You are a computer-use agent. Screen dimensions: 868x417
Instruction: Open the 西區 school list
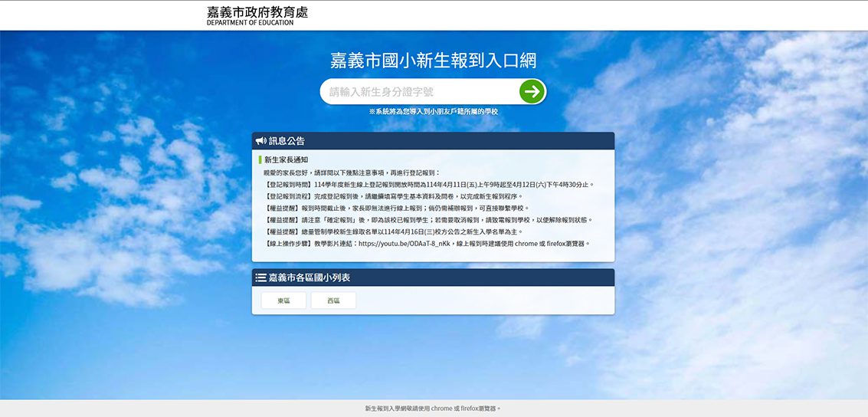(x=333, y=300)
